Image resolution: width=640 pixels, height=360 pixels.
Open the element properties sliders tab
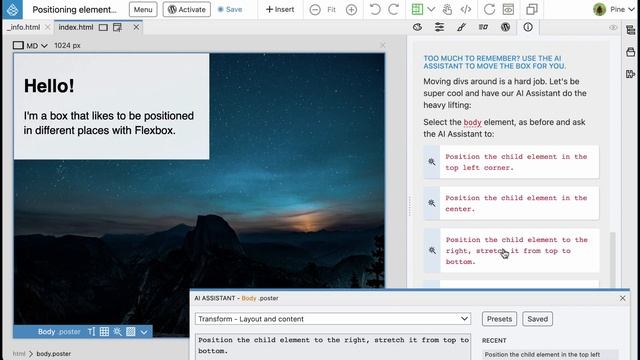(x=439, y=27)
